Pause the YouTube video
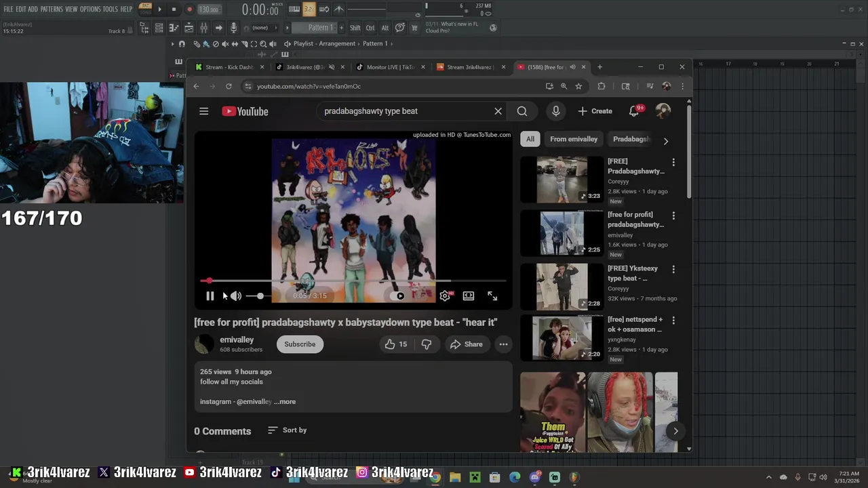The image size is (868, 488). (210, 296)
